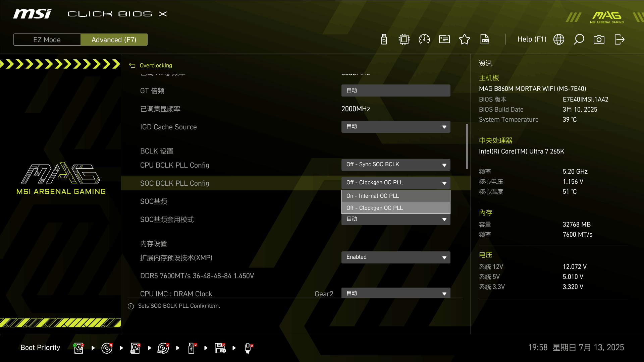Expand the CPU BCLK PLL Config dropdown
Viewport: 644px width, 362px height.
pos(396,165)
